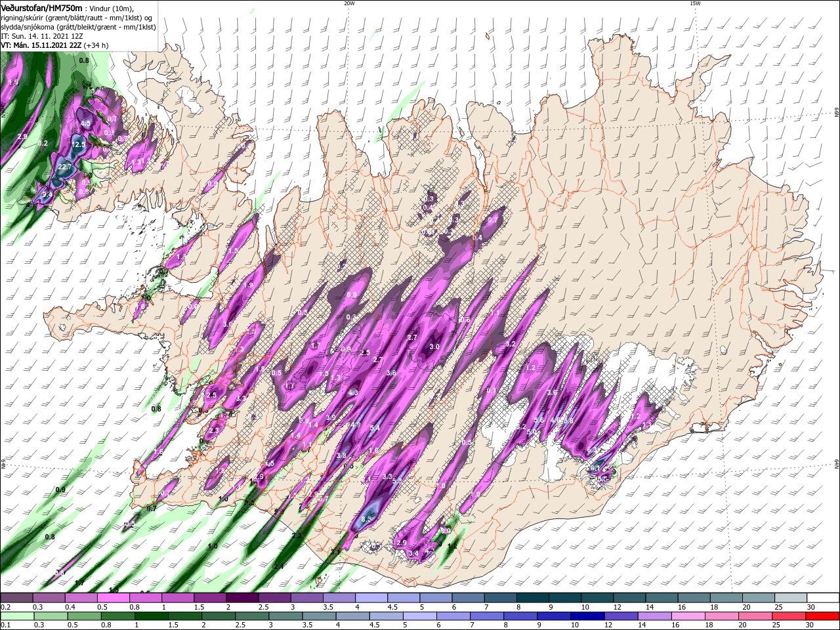Click the 12.5 precipitation value label
The image size is (840, 630).
coord(79,144)
